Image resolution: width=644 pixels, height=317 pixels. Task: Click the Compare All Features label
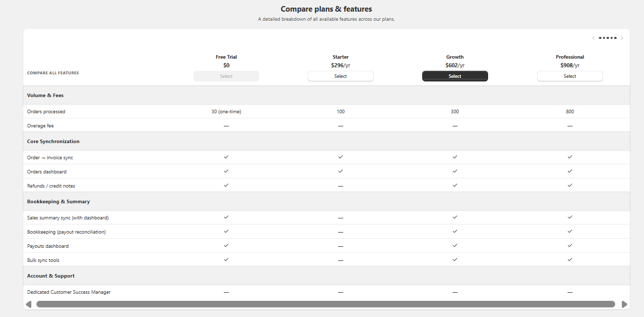[53, 73]
